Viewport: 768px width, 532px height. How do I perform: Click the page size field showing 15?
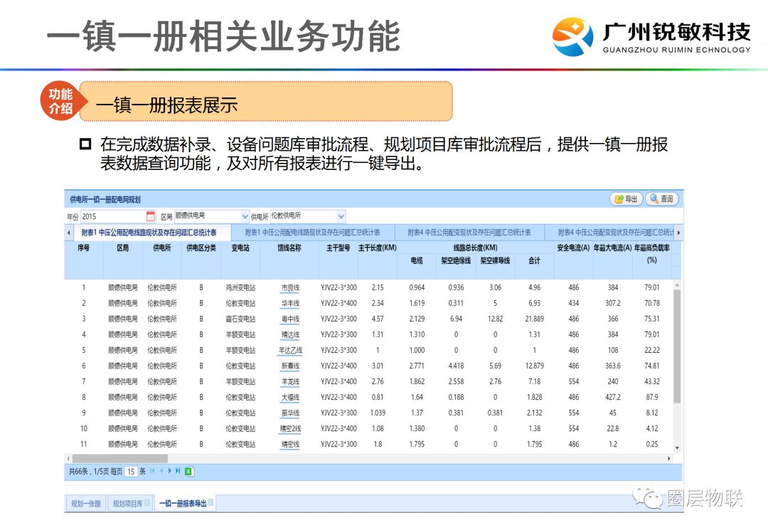pos(131,472)
